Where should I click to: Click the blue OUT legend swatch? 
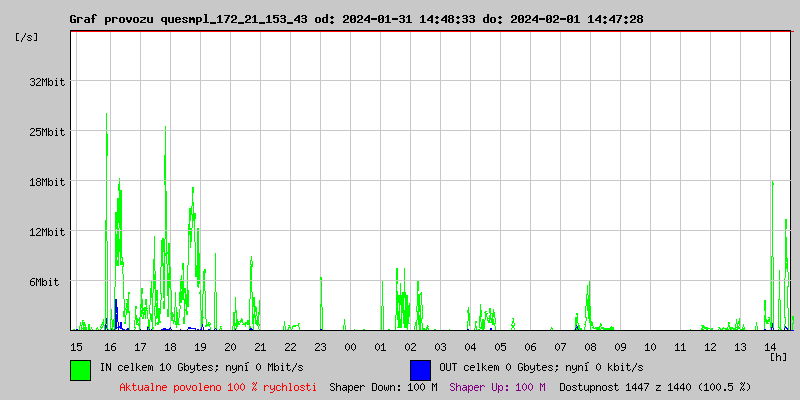click(x=420, y=369)
